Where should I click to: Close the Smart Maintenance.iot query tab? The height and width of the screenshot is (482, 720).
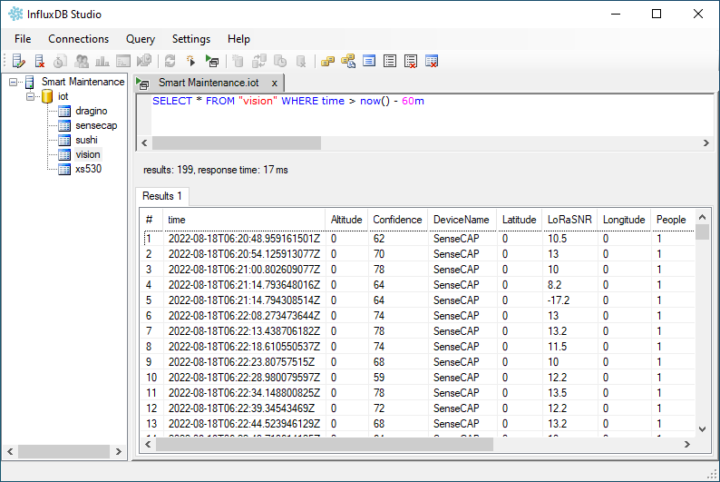(274, 83)
